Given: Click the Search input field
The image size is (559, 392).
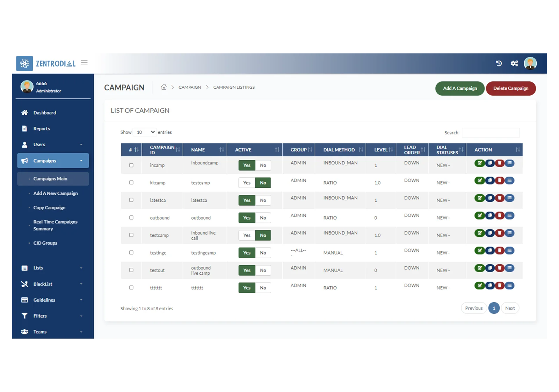Looking at the screenshot, I should (x=491, y=133).
